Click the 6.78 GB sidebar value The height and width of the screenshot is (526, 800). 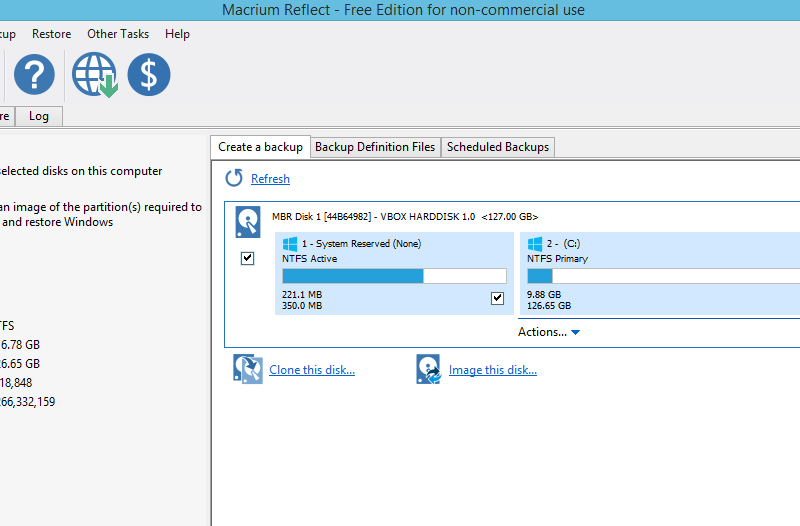tap(20, 345)
